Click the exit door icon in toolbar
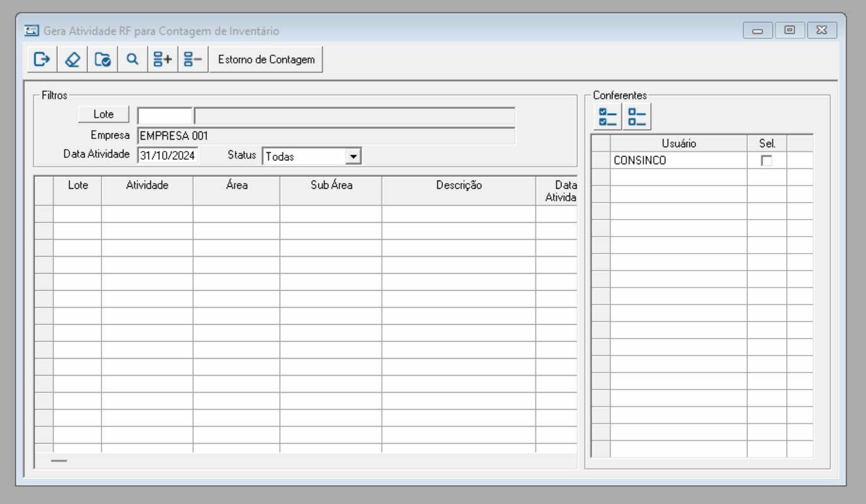The width and height of the screenshot is (866, 504). pyautogui.click(x=42, y=60)
